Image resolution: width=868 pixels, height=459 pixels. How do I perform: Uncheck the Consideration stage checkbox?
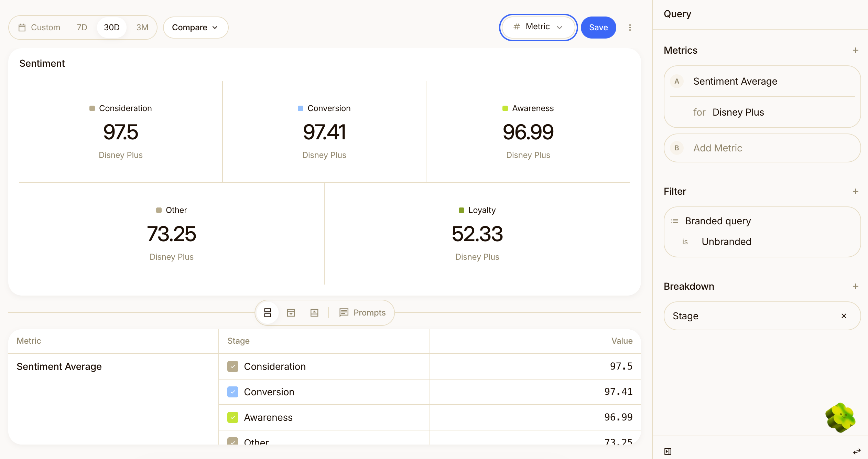233,366
